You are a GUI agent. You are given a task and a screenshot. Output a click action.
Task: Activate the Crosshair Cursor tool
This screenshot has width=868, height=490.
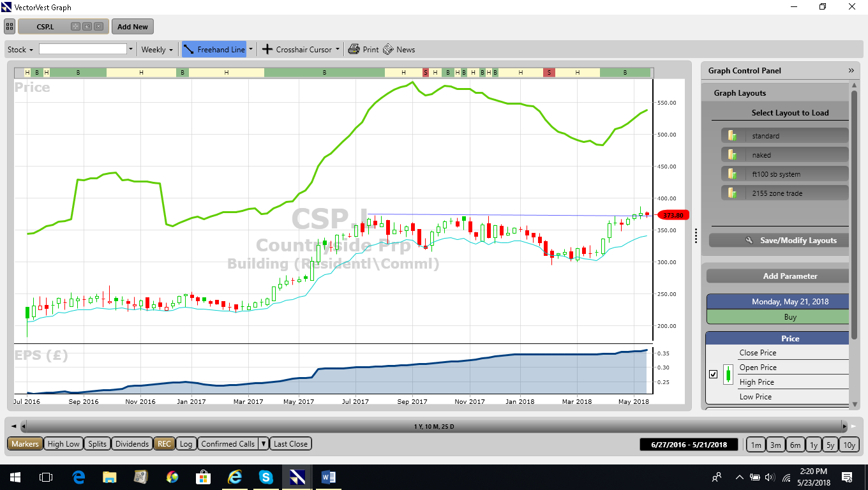(x=297, y=49)
